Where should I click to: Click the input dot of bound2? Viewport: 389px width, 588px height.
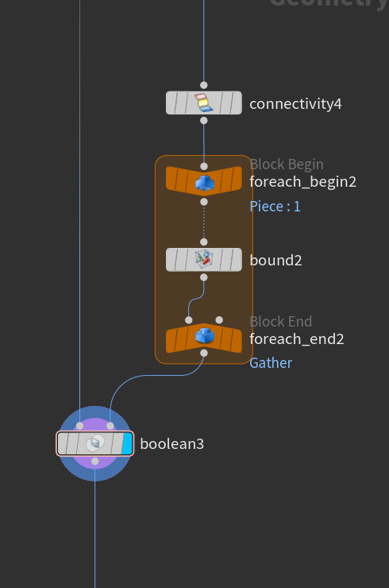(204, 242)
